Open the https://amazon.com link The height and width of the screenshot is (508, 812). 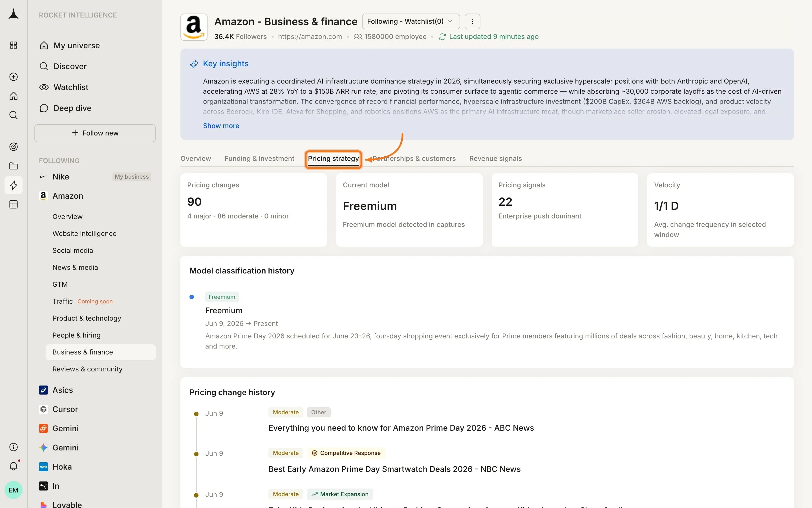point(310,37)
